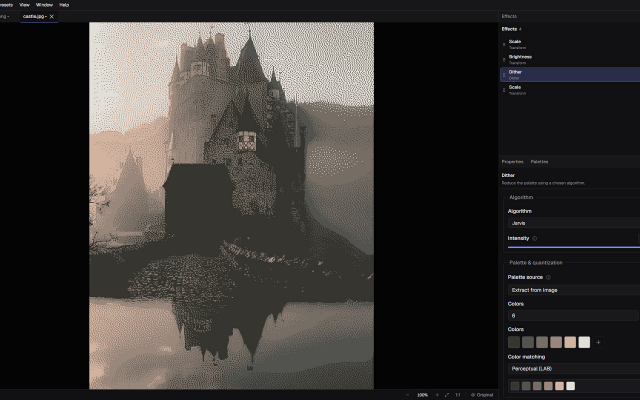Open the Algorithm dropdown showing Jarvis
This screenshot has width=640, height=400.
click(574, 223)
